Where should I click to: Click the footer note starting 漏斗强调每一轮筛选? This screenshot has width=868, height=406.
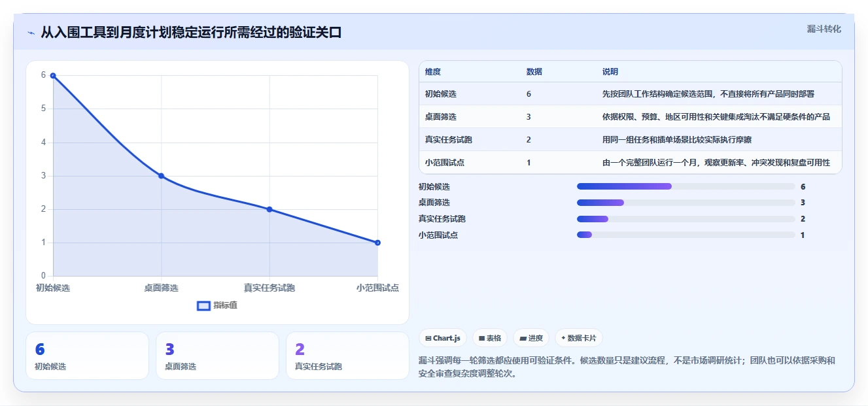point(627,367)
